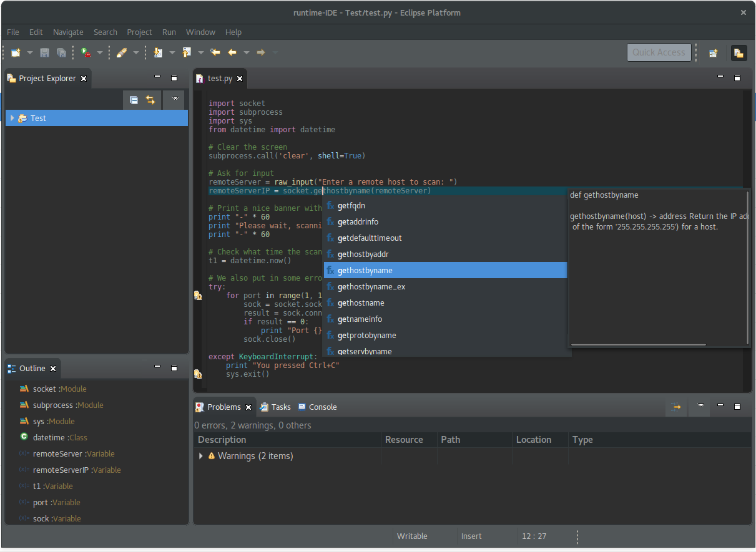Screen dimensions: 756x552
Task: Close the Project Explorer tab
Action: [x=84, y=79]
